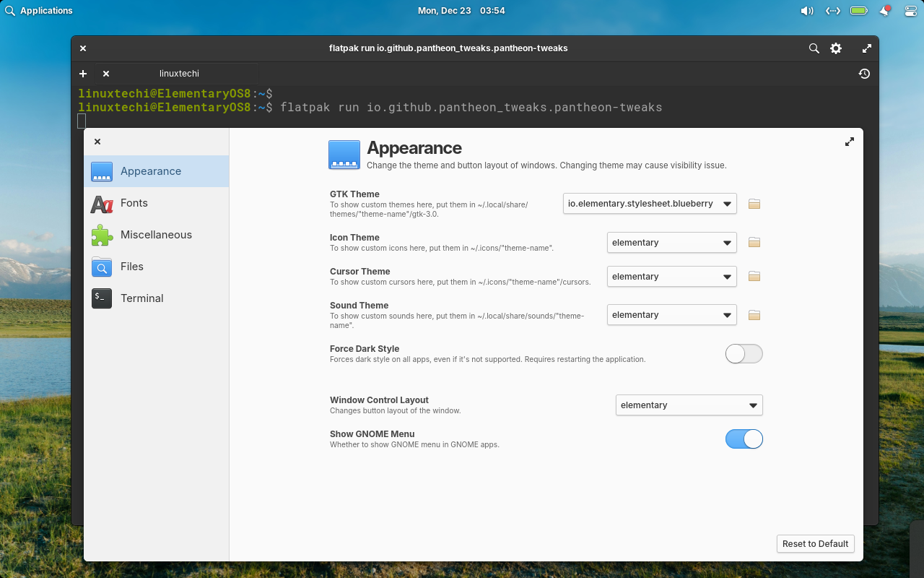Viewport: 924px width, 578px height.
Task: Add a new terminal tab
Action: [x=83, y=74]
